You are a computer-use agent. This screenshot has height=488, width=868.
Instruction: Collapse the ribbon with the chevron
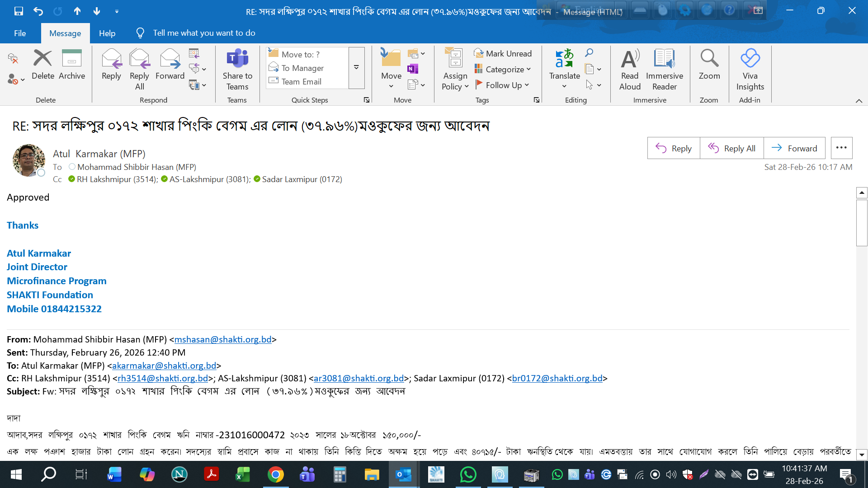[859, 101]
